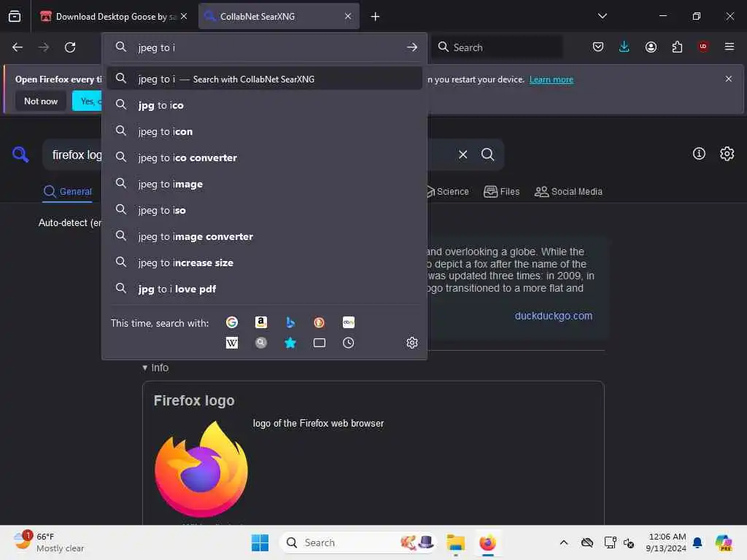The width and height of the screenshot is (747, 560).
Task: Open the list all tabs dropdown
Action: [x=602, y=16]
